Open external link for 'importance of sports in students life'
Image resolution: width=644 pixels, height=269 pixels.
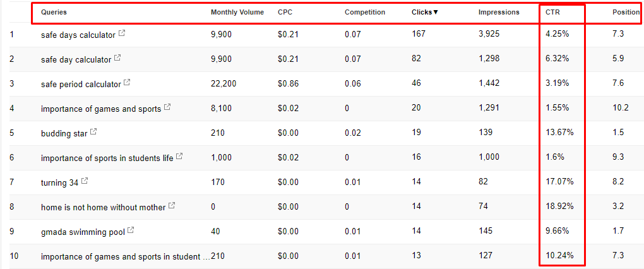pos(179,157)
